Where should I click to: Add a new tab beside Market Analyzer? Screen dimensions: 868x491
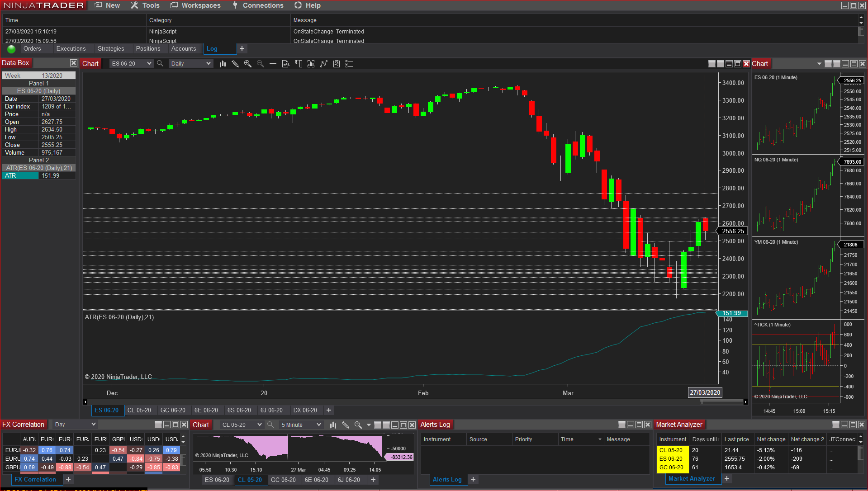click(x=727, y=478)
